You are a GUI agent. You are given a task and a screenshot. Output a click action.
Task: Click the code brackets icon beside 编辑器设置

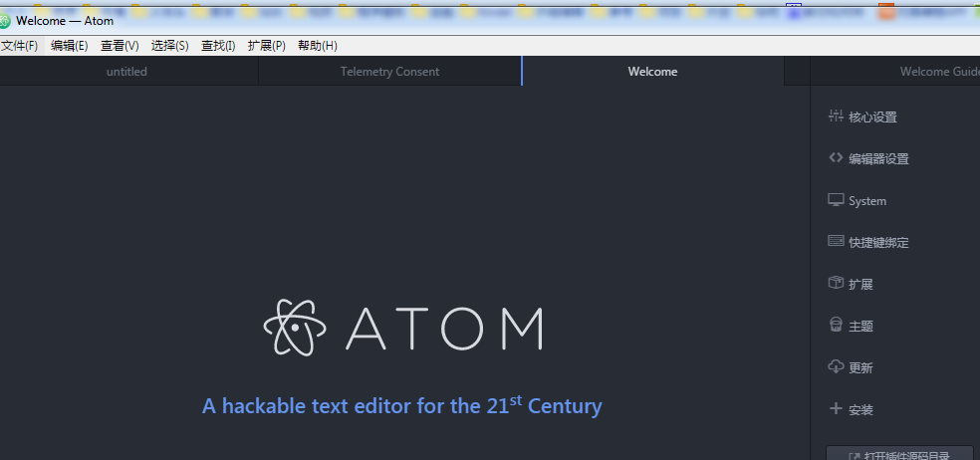(836, 157)
